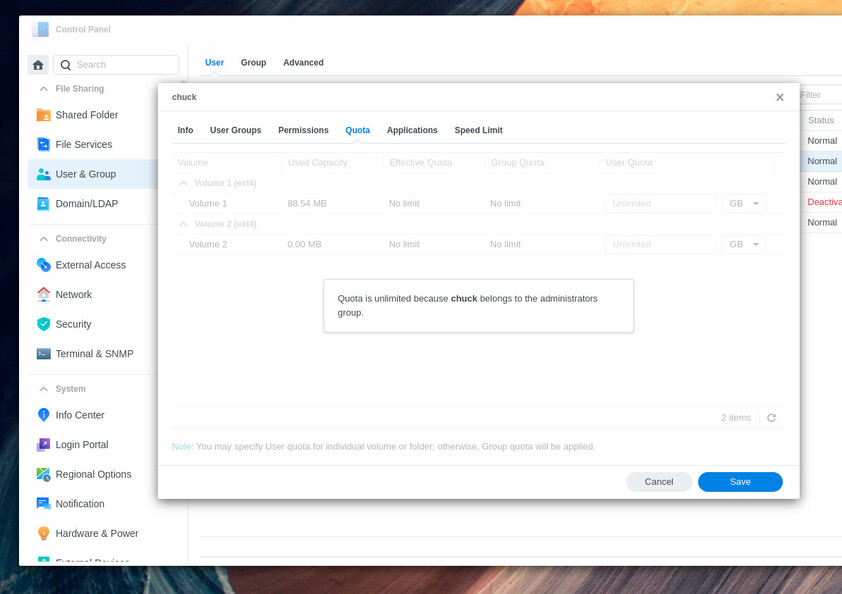Click the Save button
The width and height of the screenshot is (842, 594).
(x=740, y=482)
